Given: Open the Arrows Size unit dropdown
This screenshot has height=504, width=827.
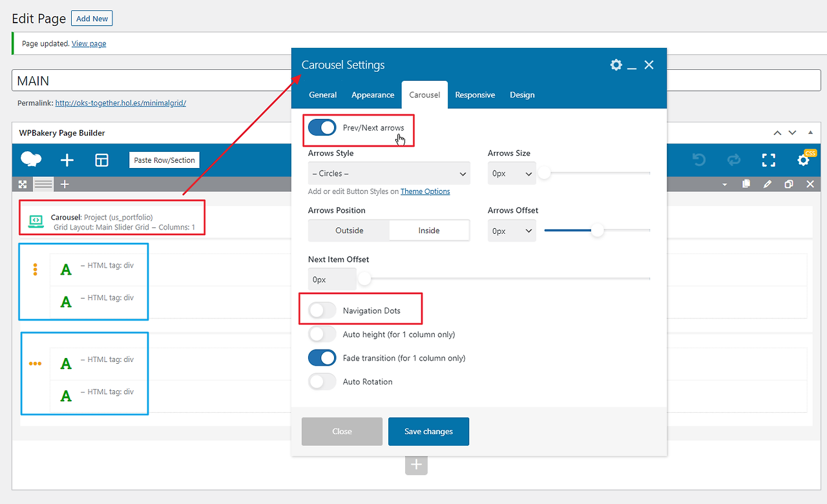Looking at the screenshot, I should pyautogui.click(x=512, y=173).
